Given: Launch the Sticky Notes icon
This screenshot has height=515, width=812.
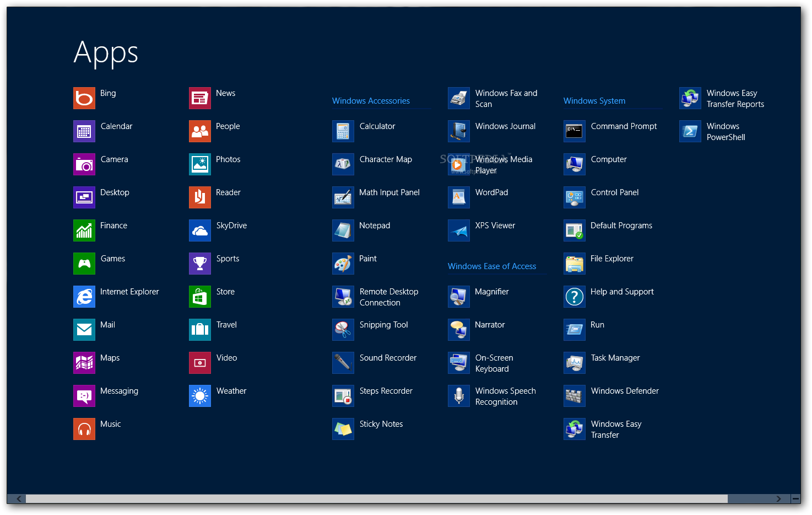Looking at the screenshot, I should pyautogui.click(x=343, y=429).
